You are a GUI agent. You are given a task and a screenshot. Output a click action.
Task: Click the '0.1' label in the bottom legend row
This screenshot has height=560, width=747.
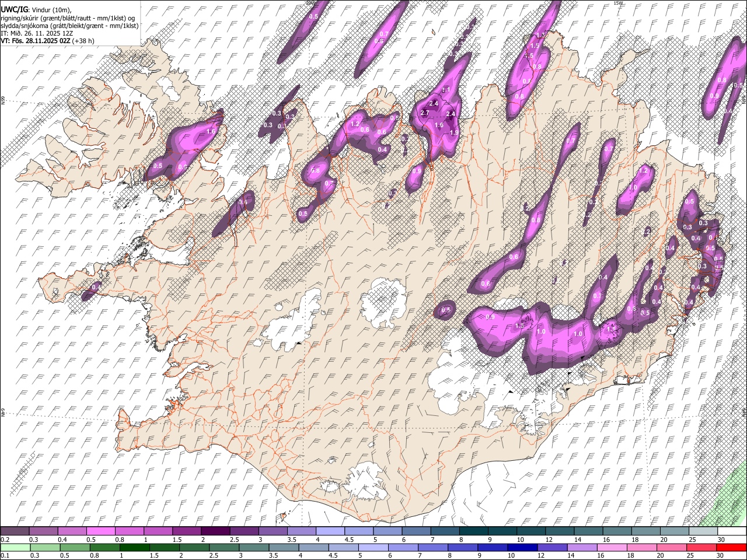pyautogui.click(x=4, y=555)
